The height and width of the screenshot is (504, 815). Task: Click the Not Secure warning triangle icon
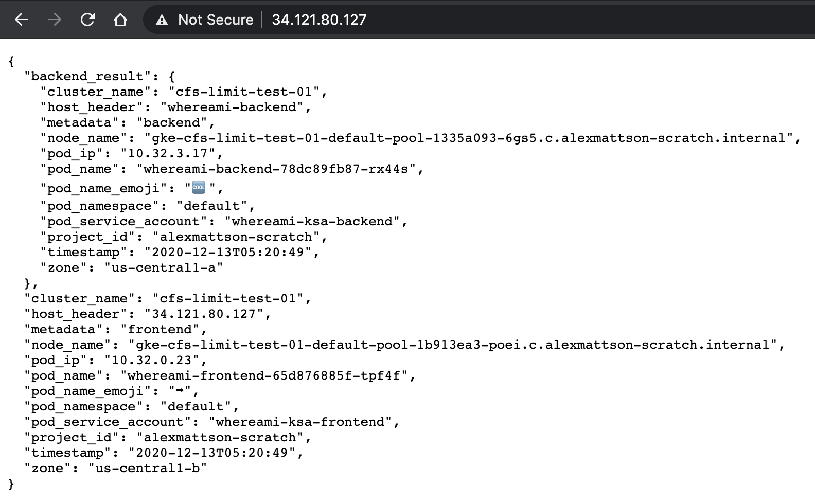click(162, 20)
